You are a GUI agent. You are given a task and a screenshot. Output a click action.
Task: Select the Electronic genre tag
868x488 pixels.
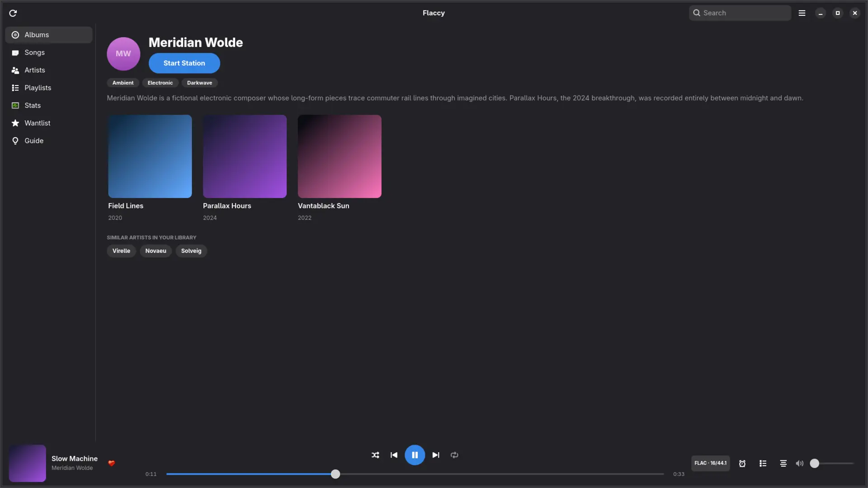point(160,83)
